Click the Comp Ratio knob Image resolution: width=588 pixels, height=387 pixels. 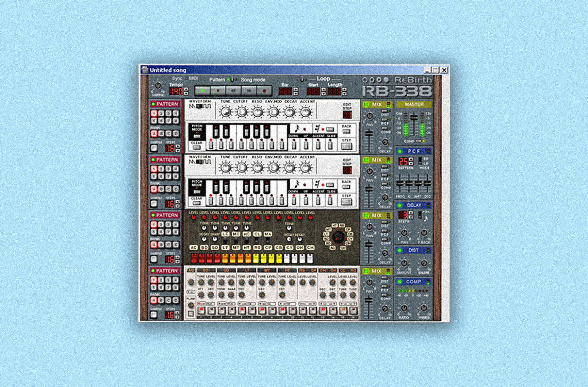tap(404, 308)
